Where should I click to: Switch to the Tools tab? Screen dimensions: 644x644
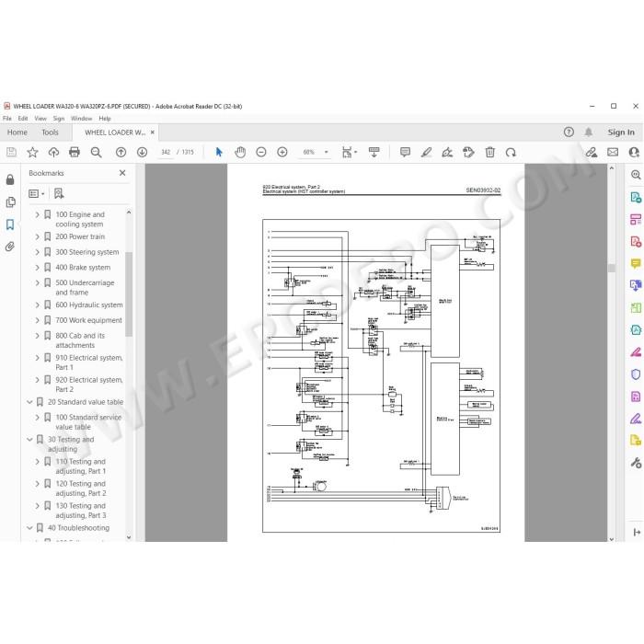[50, 132]
